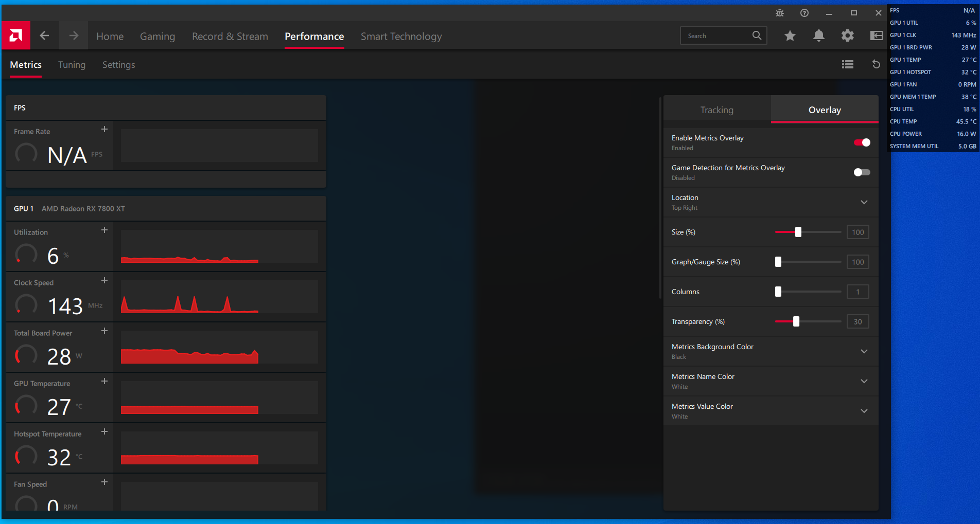
Task: Add Frame Rate metric with plus
Action: click(x=104, y=130)
